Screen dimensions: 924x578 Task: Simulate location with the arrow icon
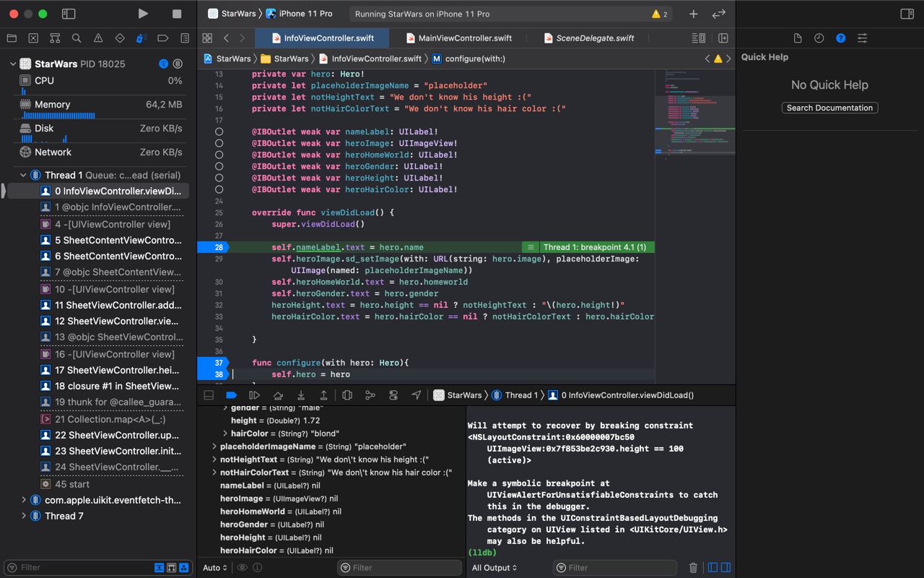point(417,395)
